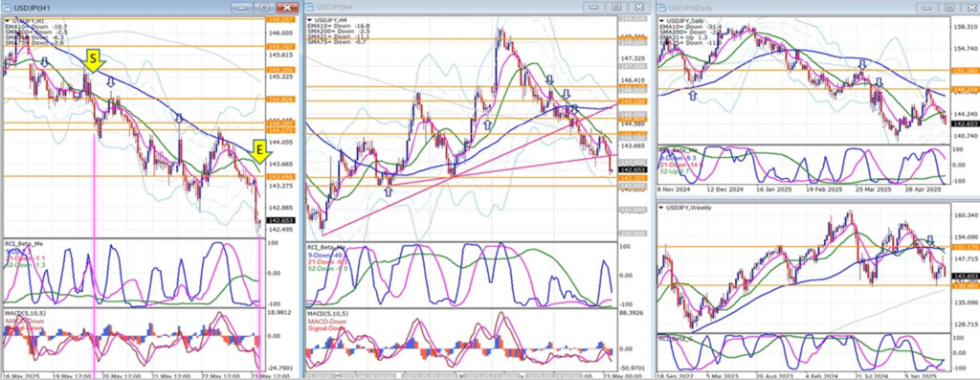Minimize the USDJPY,H4 chart window
The height and width of the screenshot is (380, 980).
[593, 7]
